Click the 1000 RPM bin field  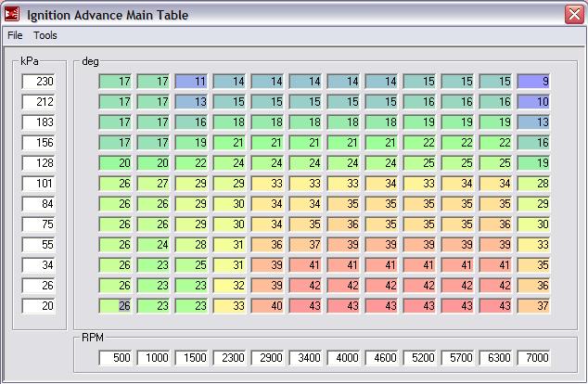click(153, 357)
